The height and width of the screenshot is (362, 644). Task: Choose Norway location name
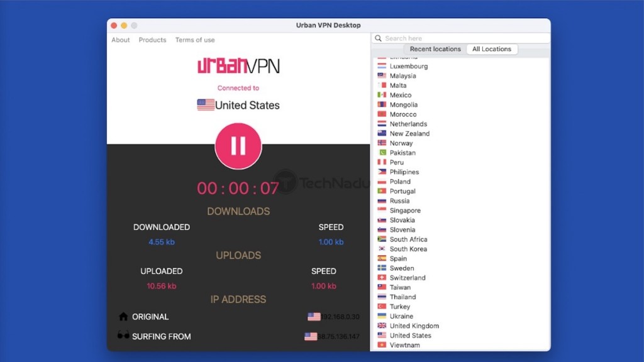[401, 143]
